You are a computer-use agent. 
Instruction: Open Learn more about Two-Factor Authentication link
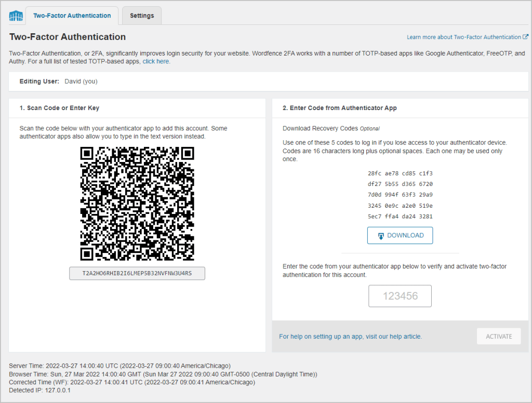point(464,37)
